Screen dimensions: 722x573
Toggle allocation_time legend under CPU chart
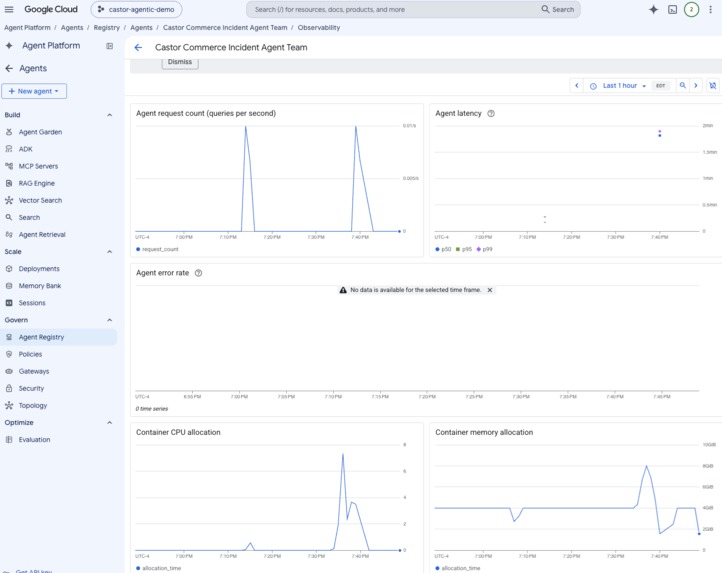pyautogui.click(x=158, y=568)
